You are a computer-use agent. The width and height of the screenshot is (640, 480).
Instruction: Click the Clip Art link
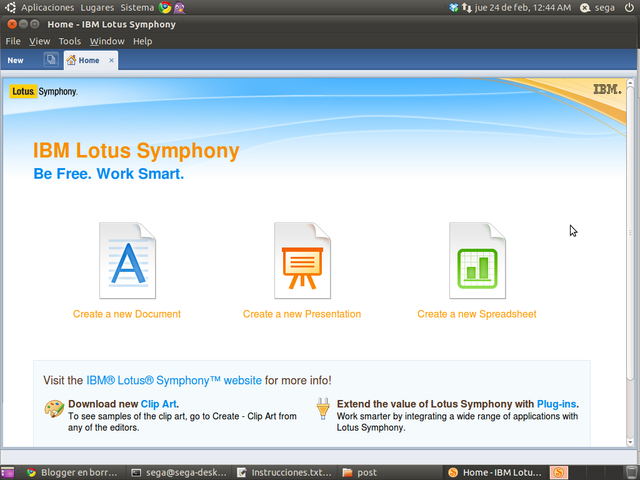pyautogui.click(x=159, y=404)
